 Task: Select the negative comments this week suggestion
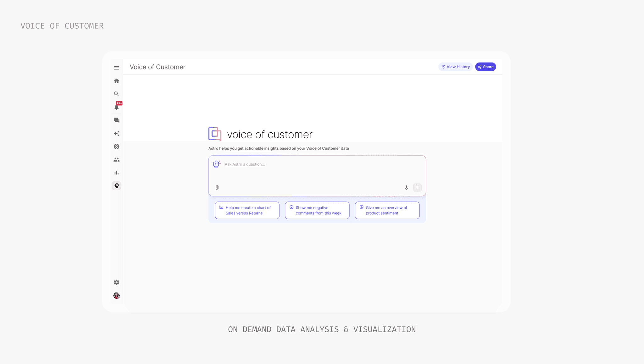[317, 210]
